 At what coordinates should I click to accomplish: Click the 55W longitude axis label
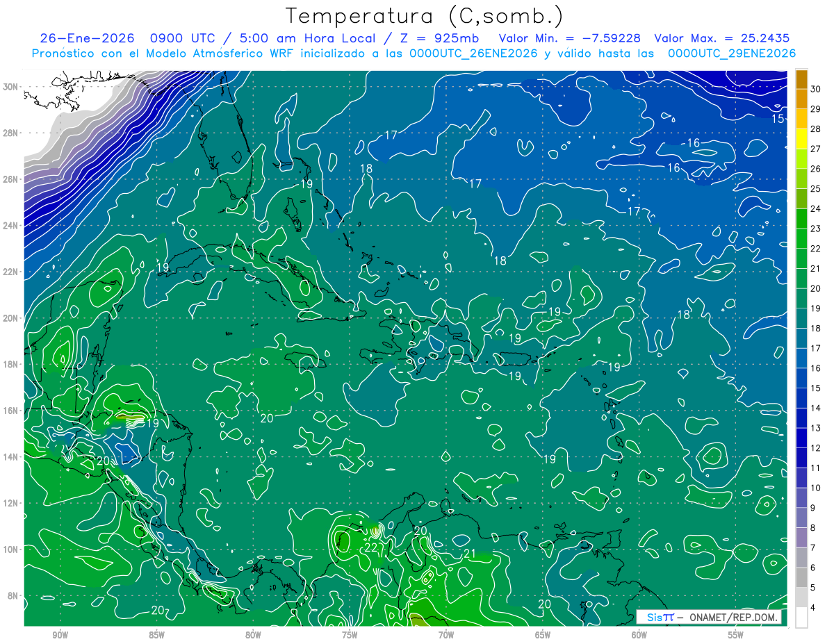tap(735, 636)
